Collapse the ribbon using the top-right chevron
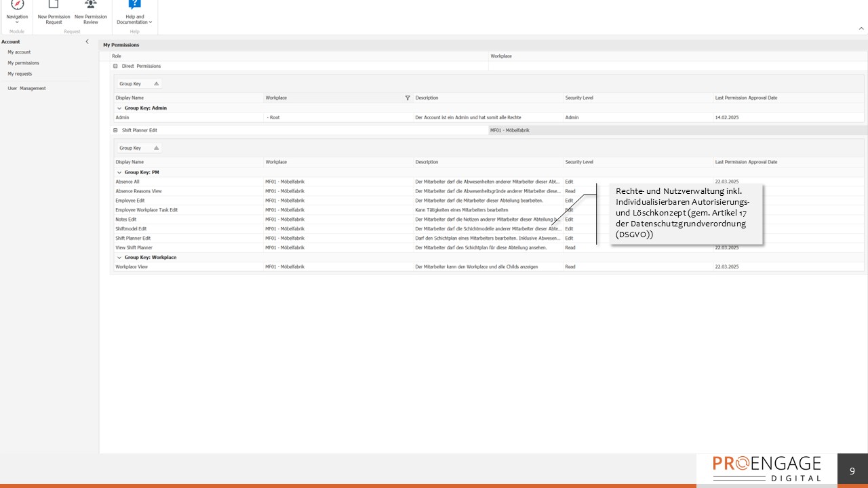This screenshot has width=868, height=488. (x=862, y=28)
